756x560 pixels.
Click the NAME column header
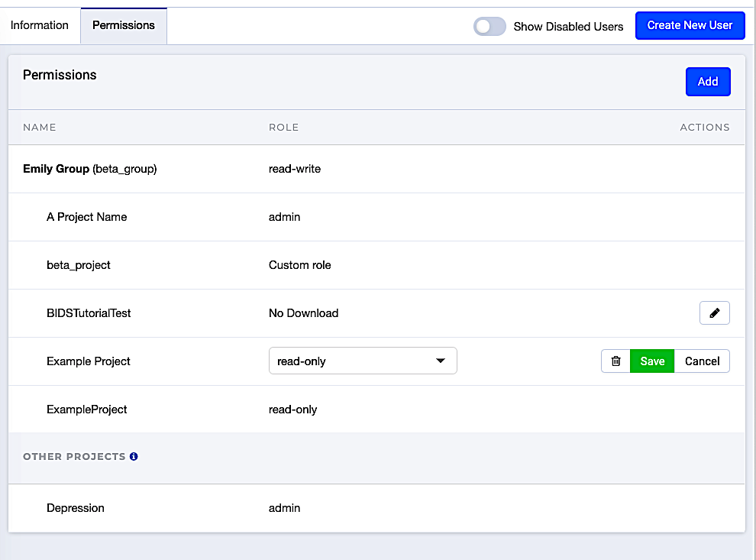coord(40,128)
